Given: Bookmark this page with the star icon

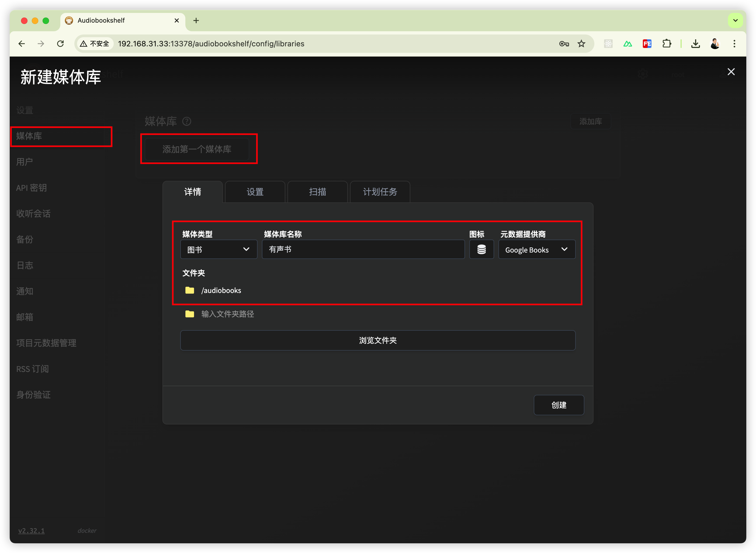Looking at the screenshot, I should point(581,44).
